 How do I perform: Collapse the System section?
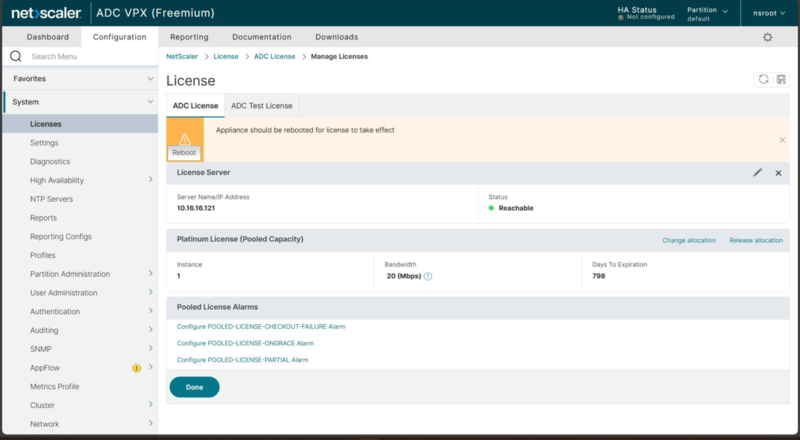(x=150, y=102)
